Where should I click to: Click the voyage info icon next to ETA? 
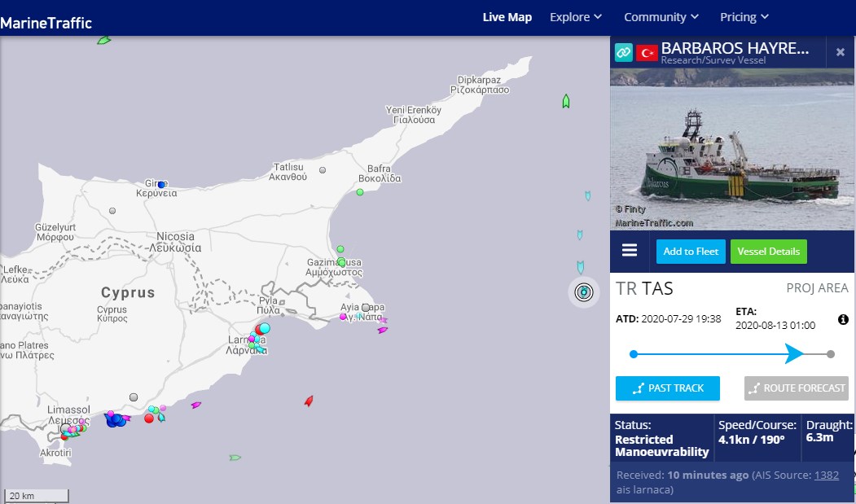tap(844, 319)
